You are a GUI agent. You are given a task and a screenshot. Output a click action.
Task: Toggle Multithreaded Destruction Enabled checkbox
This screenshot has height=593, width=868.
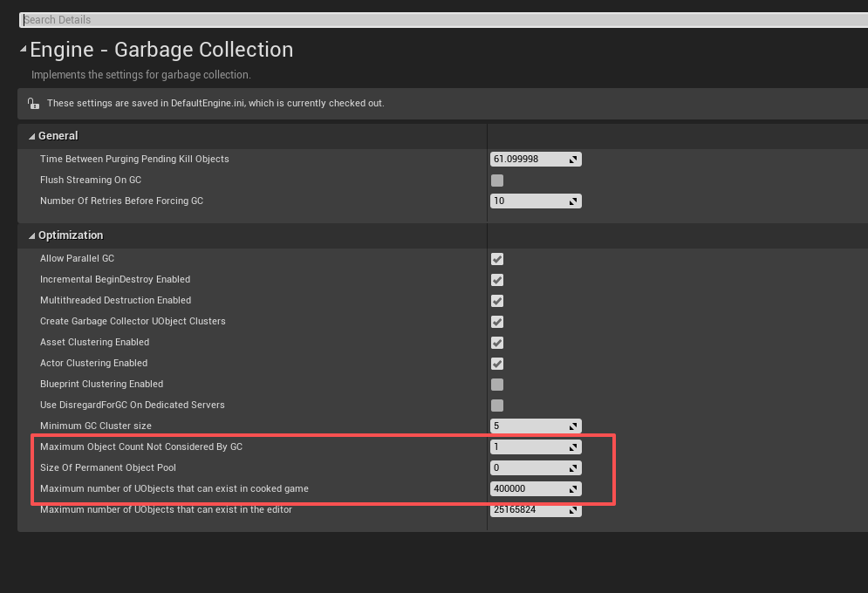point(497,301)
